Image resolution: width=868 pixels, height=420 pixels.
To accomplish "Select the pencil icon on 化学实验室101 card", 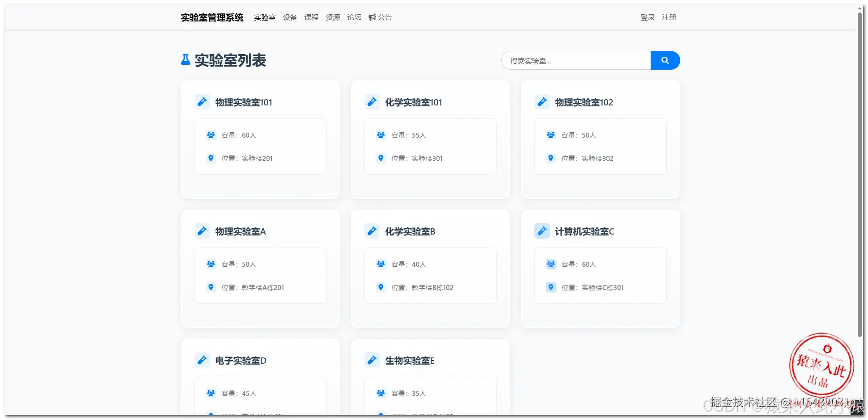I will (x=372, y=102).
